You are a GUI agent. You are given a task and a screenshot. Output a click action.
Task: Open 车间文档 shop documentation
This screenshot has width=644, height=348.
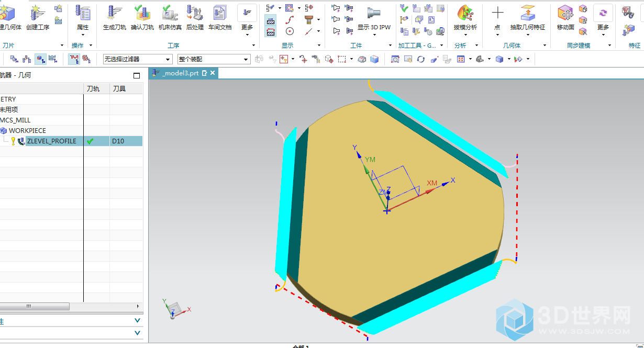[220, 17]
